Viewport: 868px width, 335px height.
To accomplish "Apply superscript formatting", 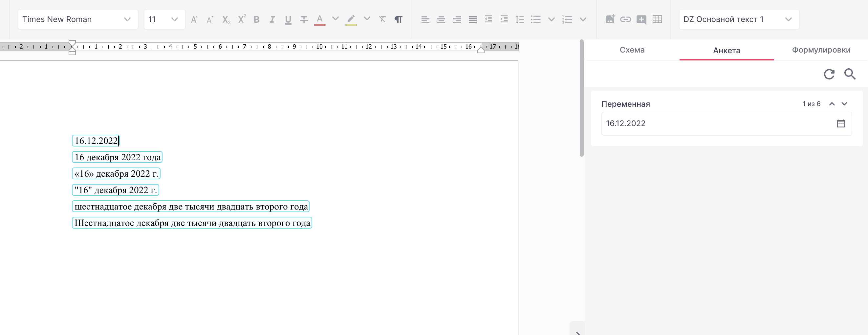I will point(242,19).
